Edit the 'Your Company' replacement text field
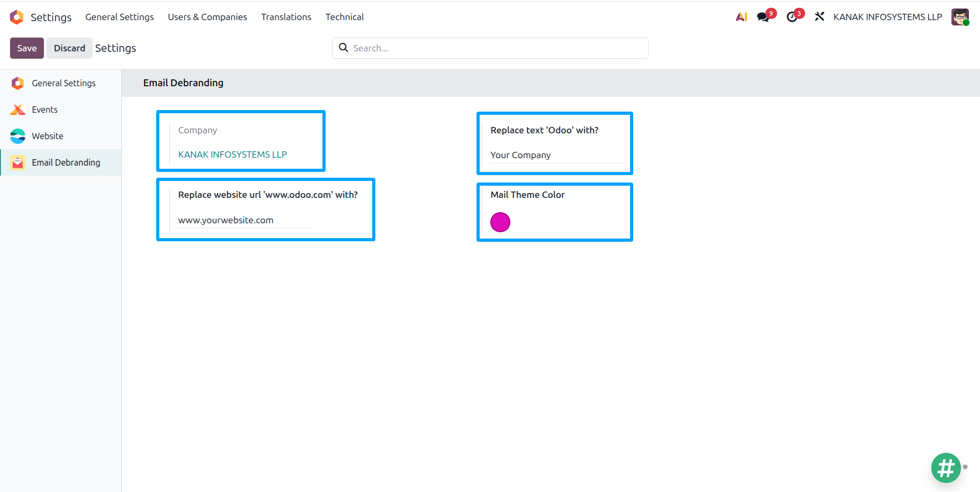Viewport: 980px width, 492px height. pos(556,155)
